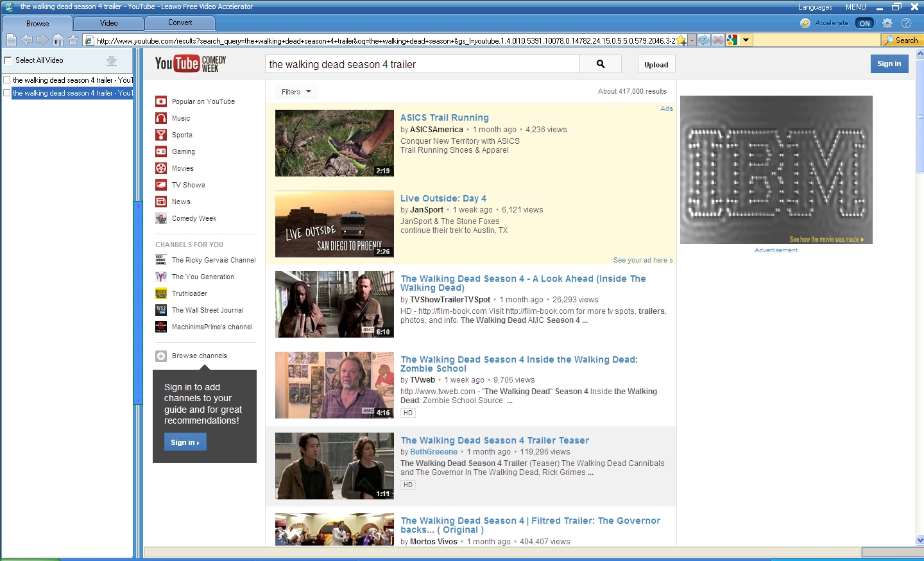This screenshot has height=561, width=924.
Task: Click the Live Outside: Day 4 thumbnail
Action: click(x=334, y=224)
